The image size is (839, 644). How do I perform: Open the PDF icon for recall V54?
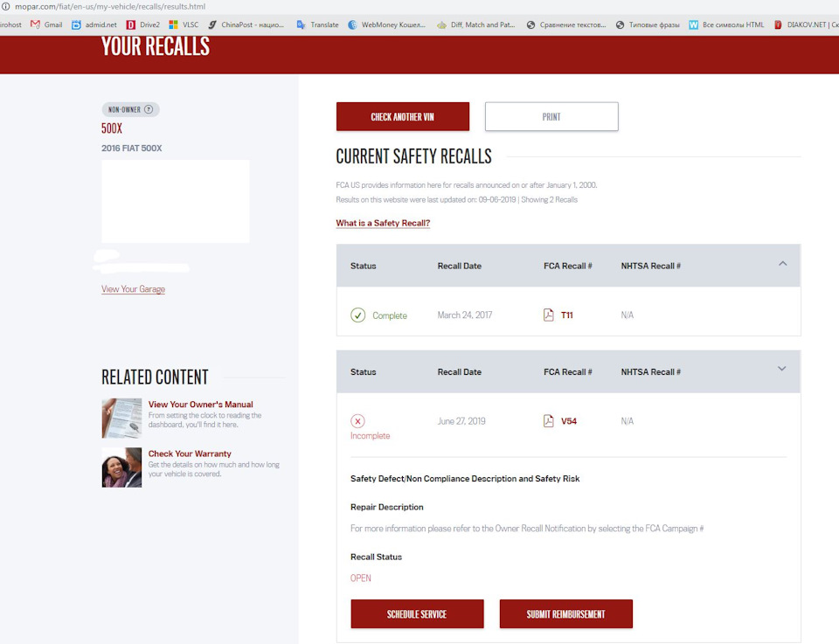[x=549, y=421]
